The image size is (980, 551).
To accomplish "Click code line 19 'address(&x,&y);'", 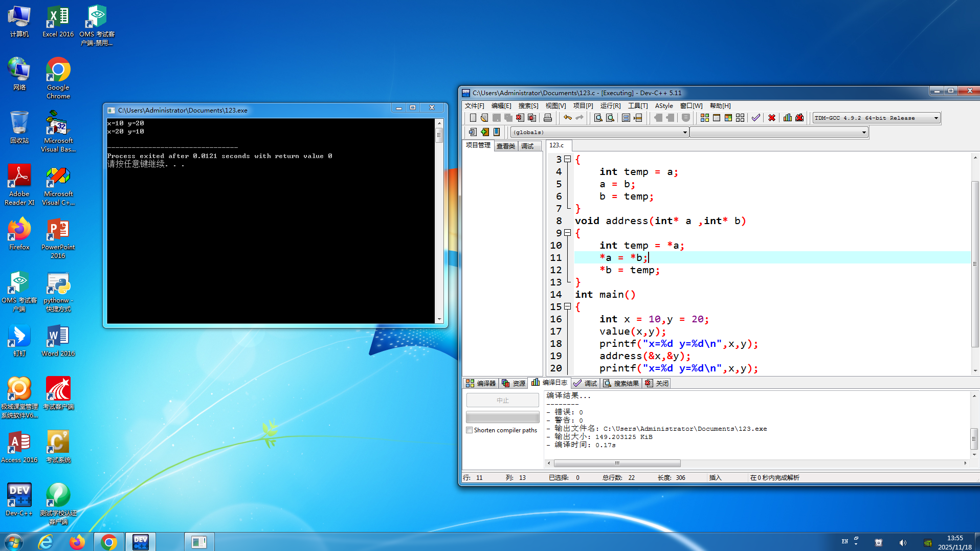I will coord(645,356).
